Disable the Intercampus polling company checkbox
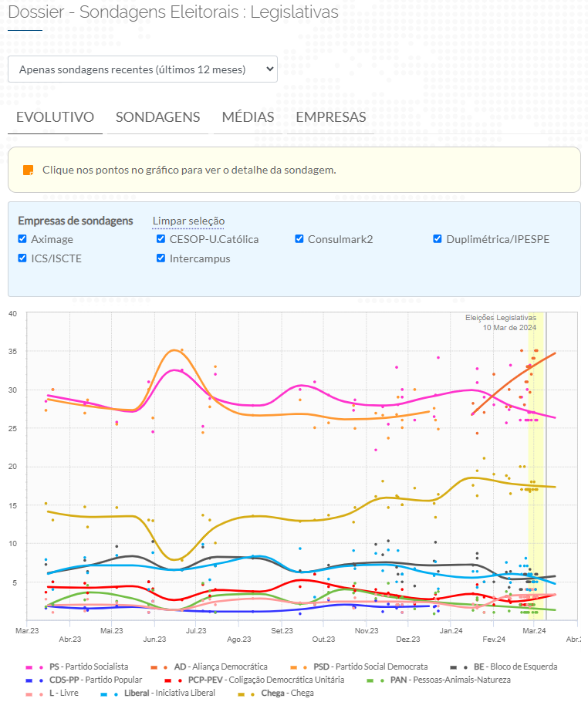588x702 pixels. point(161,258)
